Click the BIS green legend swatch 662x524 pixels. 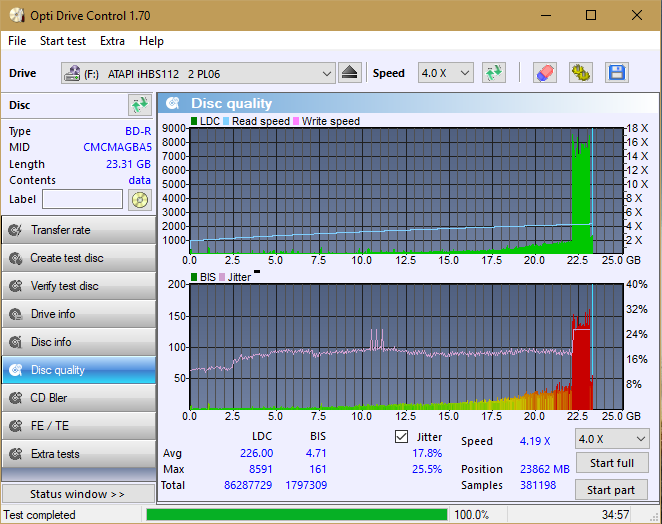pos(194,277)
